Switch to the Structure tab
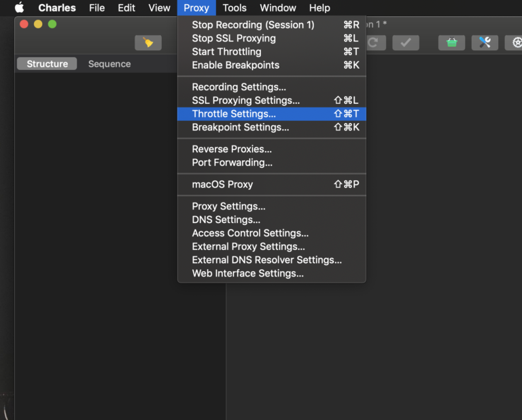 point(47,64)
